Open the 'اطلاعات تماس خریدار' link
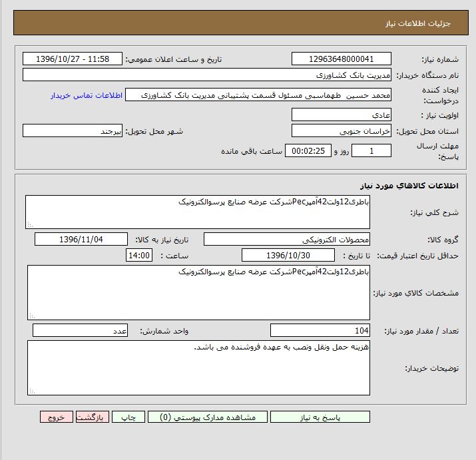This screenshot has width=476, height=460. click(x=87, y=95)
